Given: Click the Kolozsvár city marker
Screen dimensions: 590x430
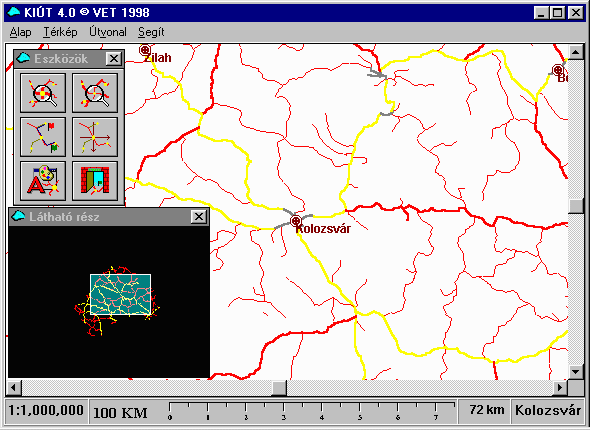Looking at the screenshot, I should click(296, 221).
